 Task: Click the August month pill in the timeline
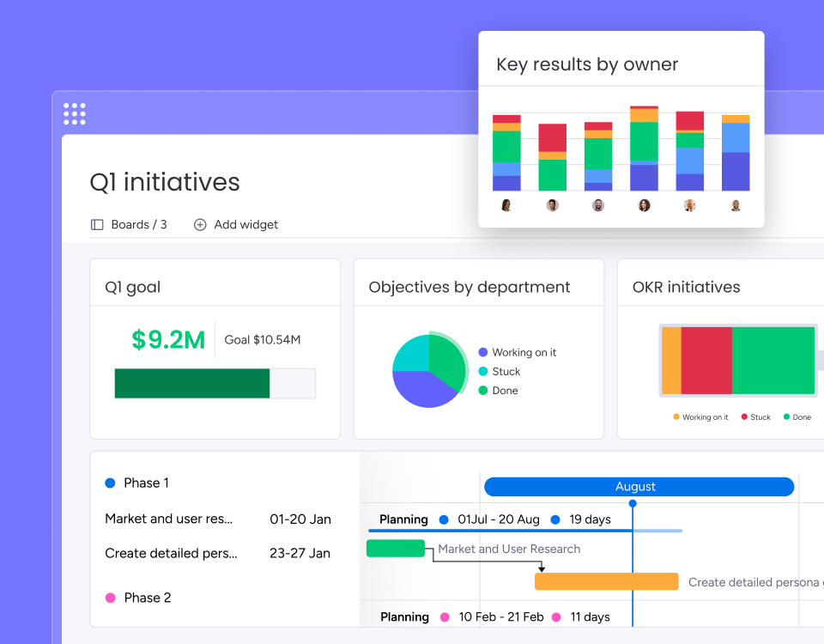click(639, 487)
